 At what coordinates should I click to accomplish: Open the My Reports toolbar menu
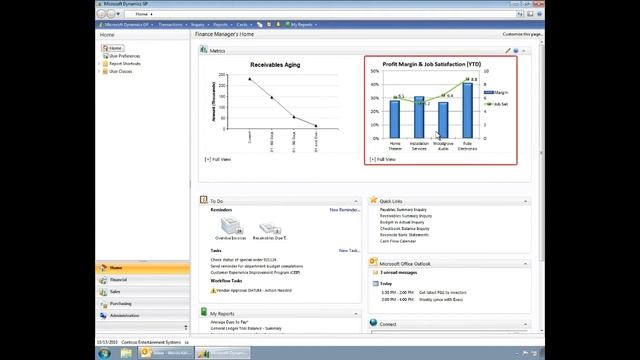pos(301,24)
